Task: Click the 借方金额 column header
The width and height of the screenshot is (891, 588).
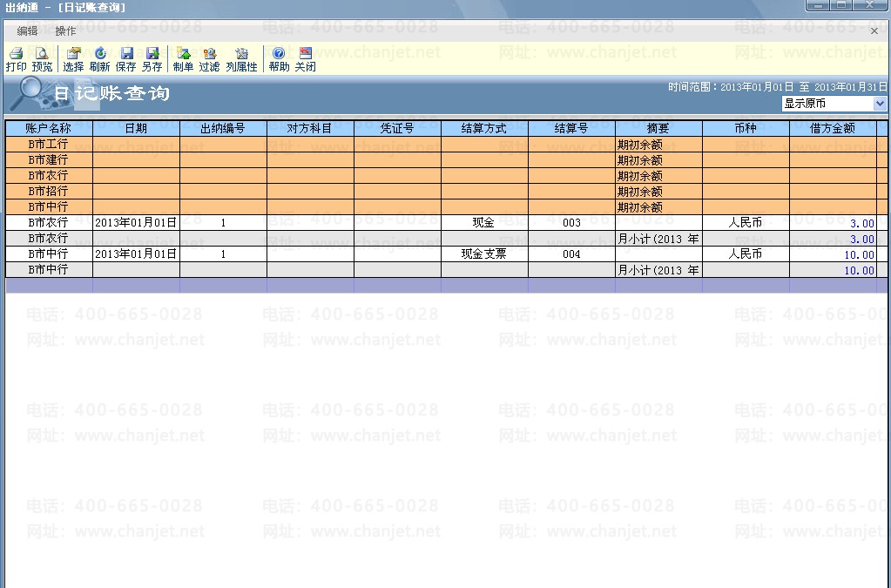Action: 833,128
